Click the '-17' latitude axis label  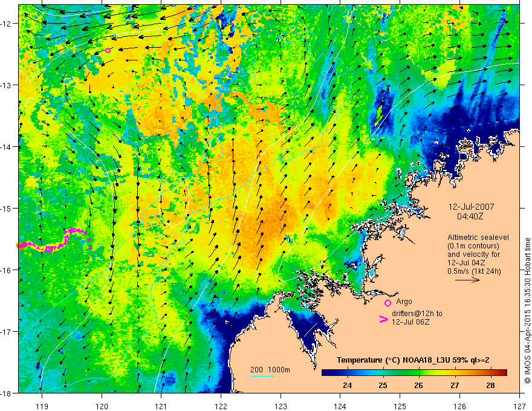6,332
